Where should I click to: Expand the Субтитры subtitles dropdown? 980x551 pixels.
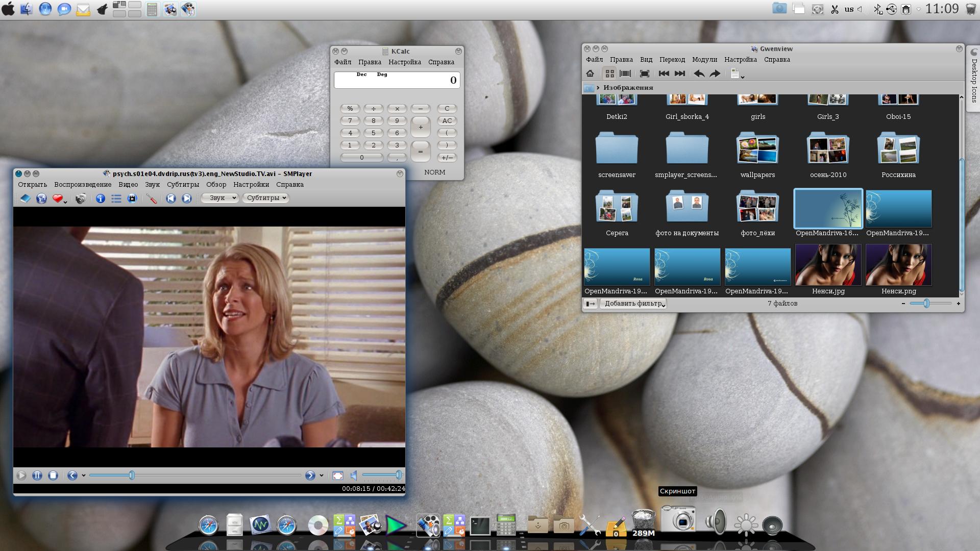266,198
